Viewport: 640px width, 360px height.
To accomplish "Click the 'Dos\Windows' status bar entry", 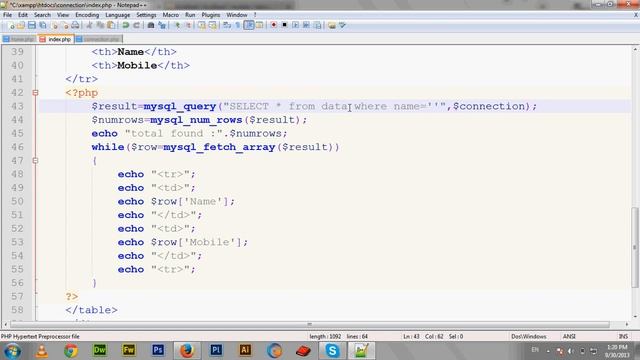I will [529, 336].
